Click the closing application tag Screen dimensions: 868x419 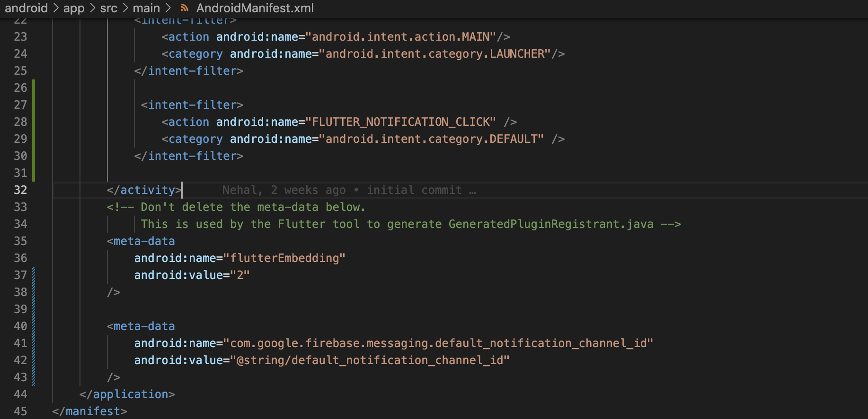click(127, 394)
